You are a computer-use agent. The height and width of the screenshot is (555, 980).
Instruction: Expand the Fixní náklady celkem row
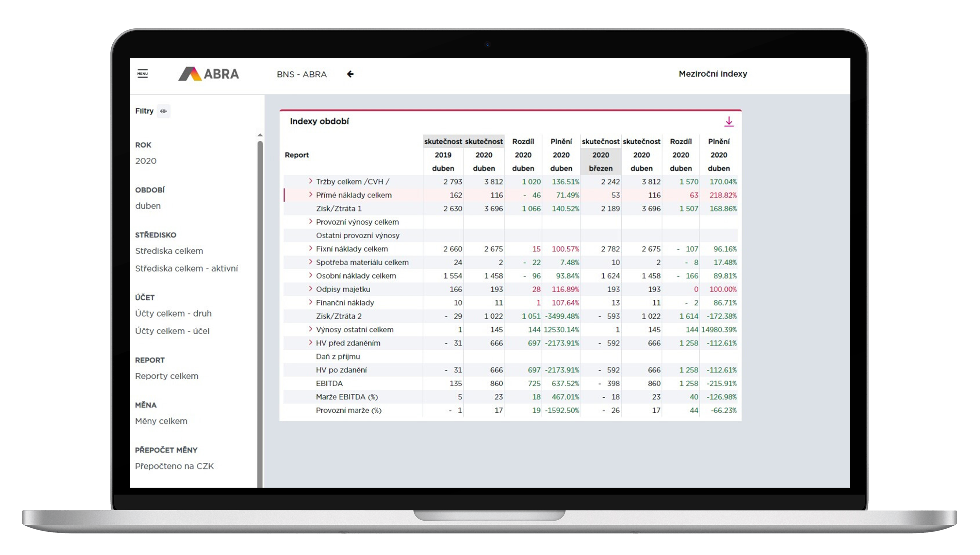[x=310, y=249]
